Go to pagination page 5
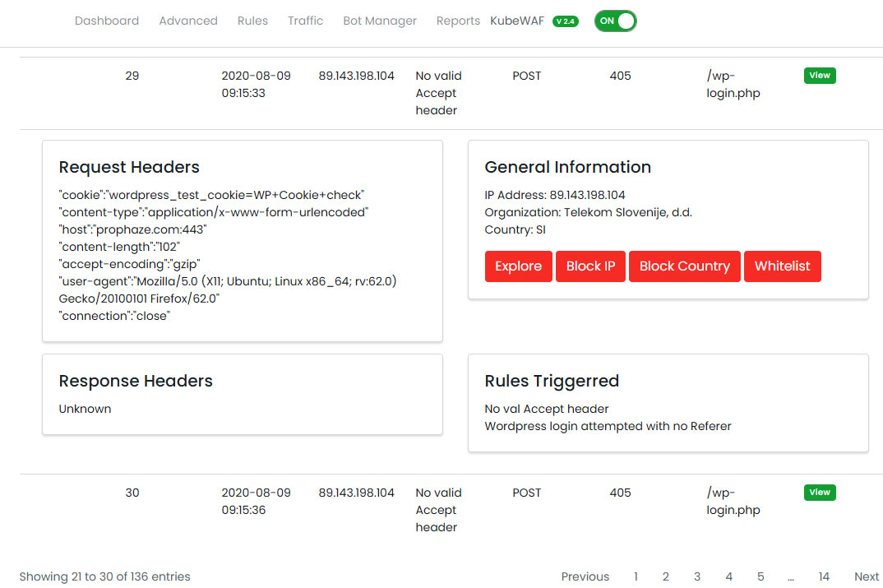This screenshot has height=588, width=883. [760, 576]
